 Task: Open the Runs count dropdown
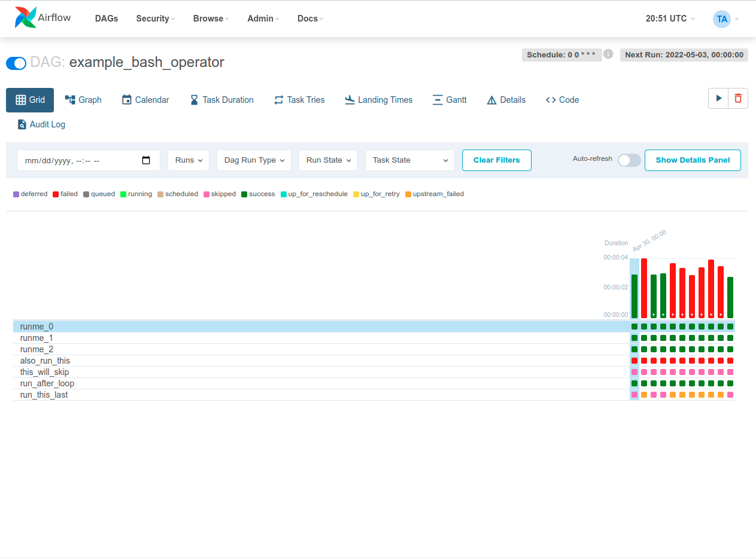pos(189,160)
